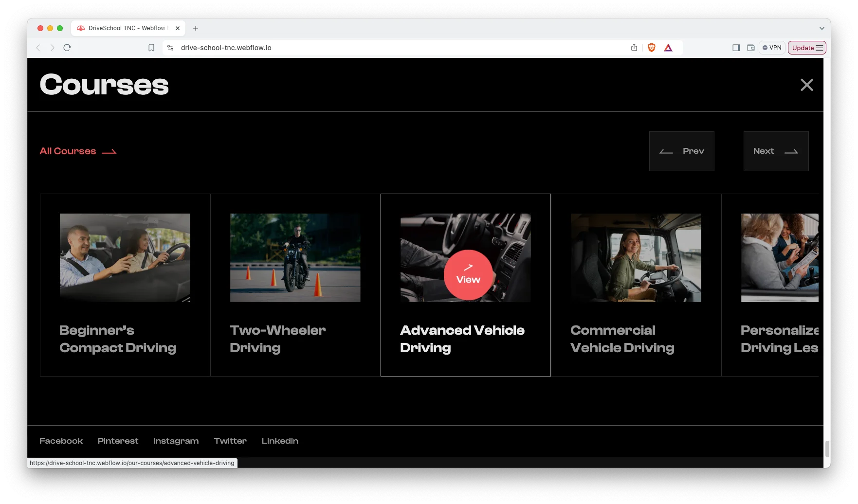Open the tab list chevron at top right
858x504 pixels.
821,28
